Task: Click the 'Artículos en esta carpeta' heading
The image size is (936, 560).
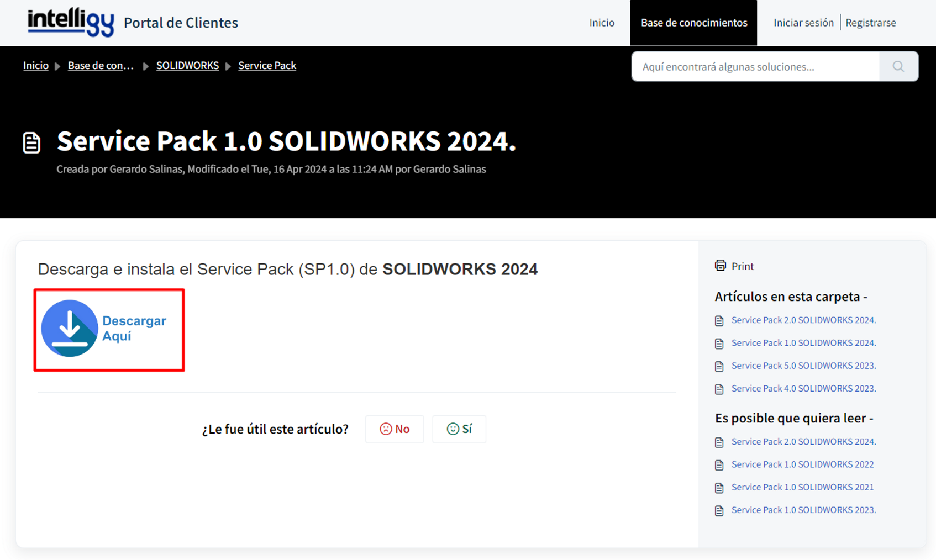Action: (x=791, y=297)
